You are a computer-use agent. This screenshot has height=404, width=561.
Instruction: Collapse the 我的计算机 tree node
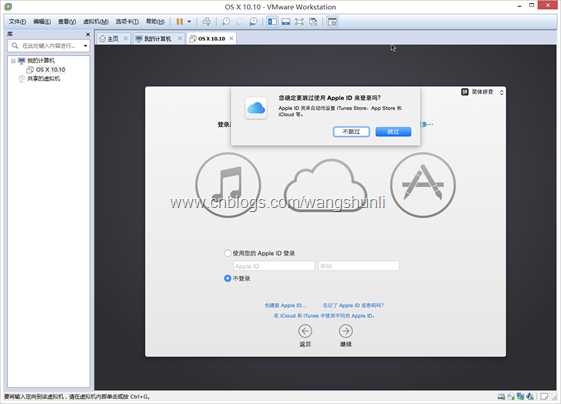pyautogui.click(x=13, y=60)
